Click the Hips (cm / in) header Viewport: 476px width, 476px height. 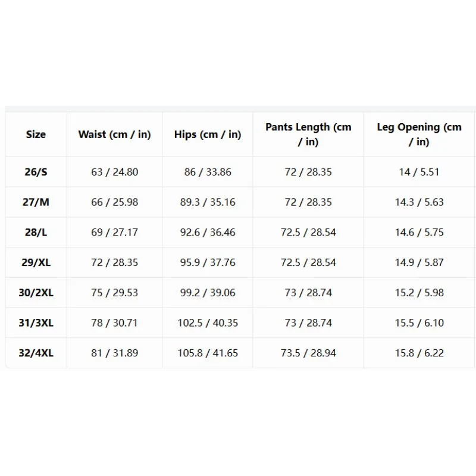coord(208,134)
